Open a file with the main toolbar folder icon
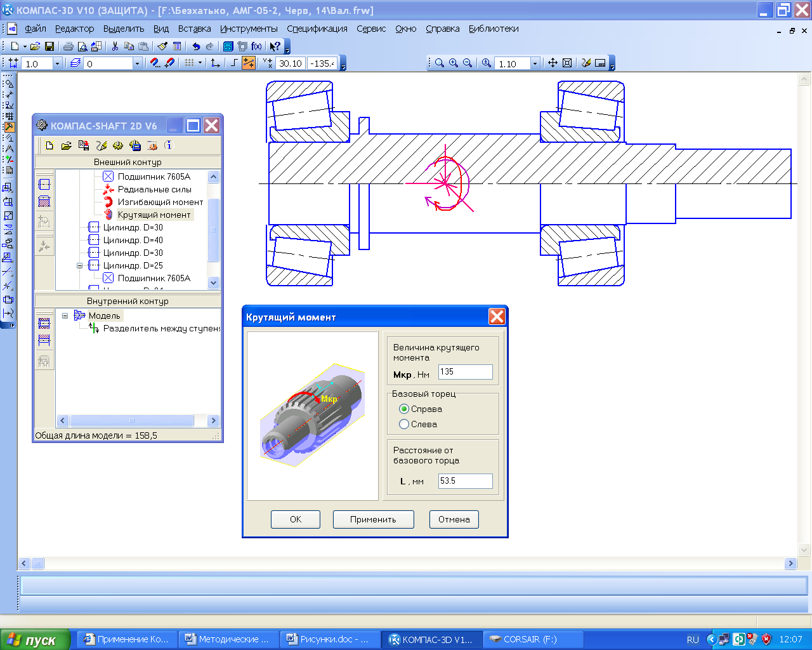This screenshot has height=650, width=812. [x=36, y=46]
